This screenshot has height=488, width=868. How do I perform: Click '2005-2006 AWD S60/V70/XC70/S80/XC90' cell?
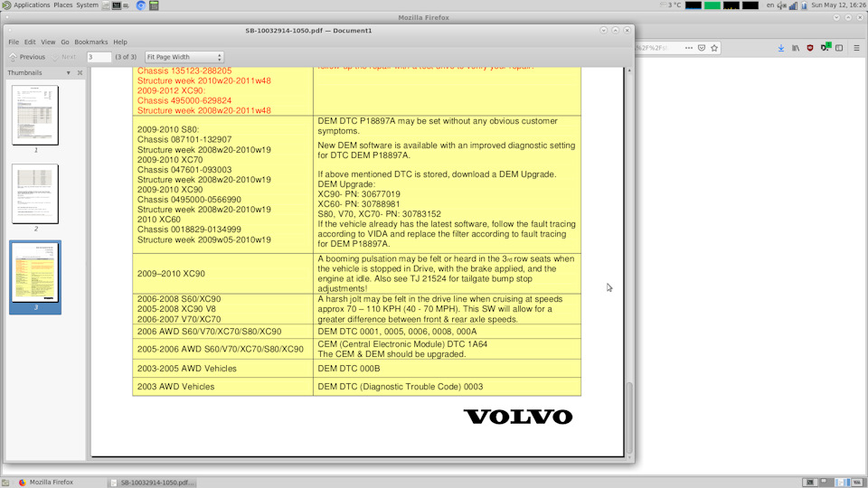(x=221, y=350)
